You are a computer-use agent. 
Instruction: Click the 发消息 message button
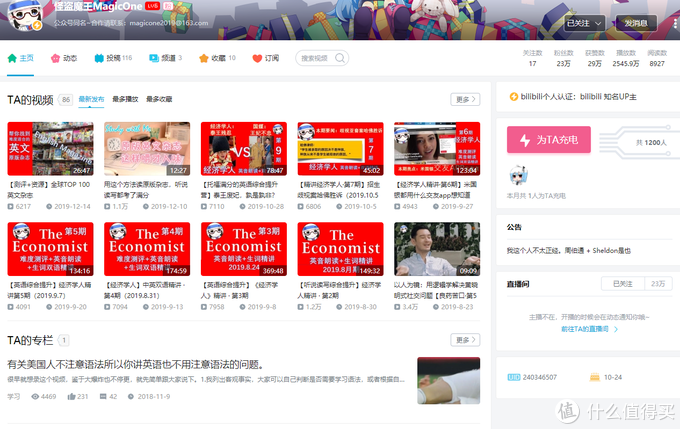(636, 23)
